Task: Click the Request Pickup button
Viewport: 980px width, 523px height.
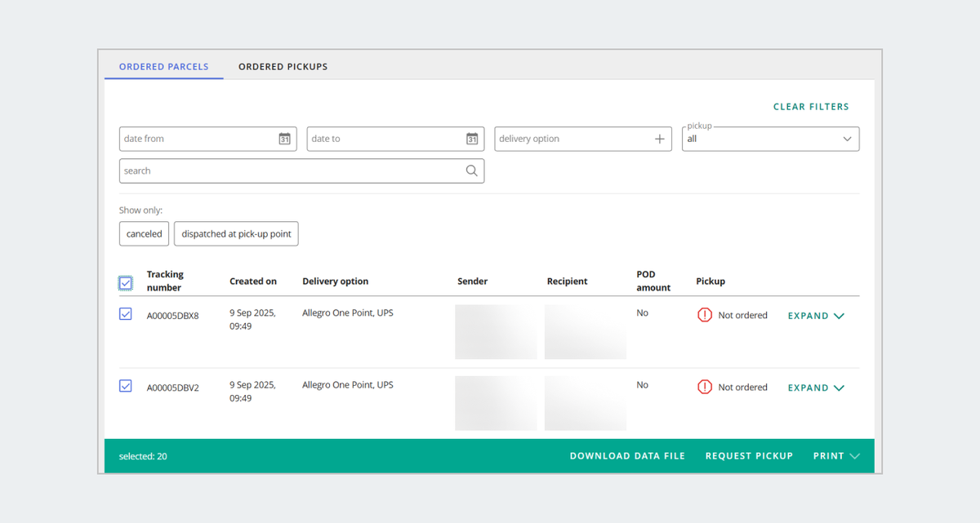Action: [749, 456]
